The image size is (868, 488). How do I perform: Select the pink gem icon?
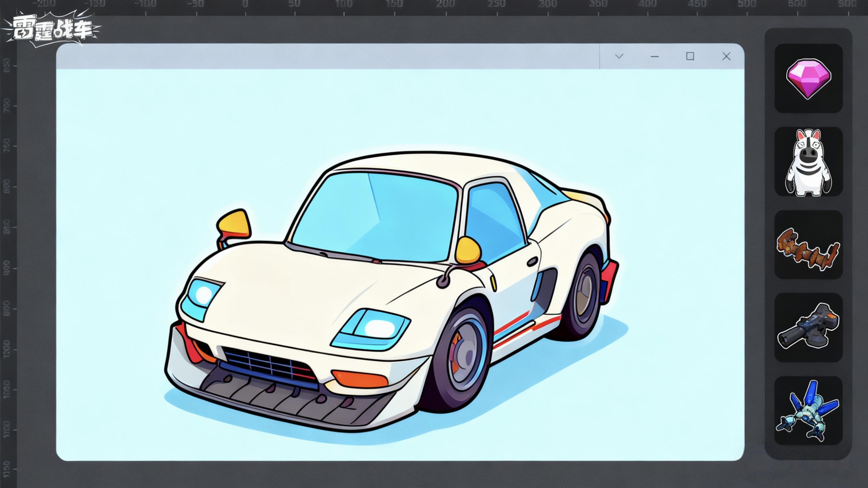click(808, 78)
